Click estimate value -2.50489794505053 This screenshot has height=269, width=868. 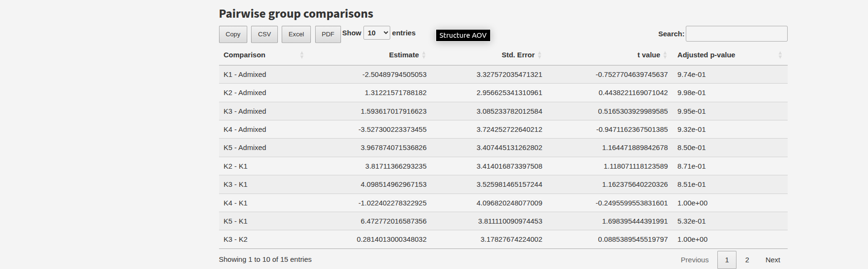(395, 75)
